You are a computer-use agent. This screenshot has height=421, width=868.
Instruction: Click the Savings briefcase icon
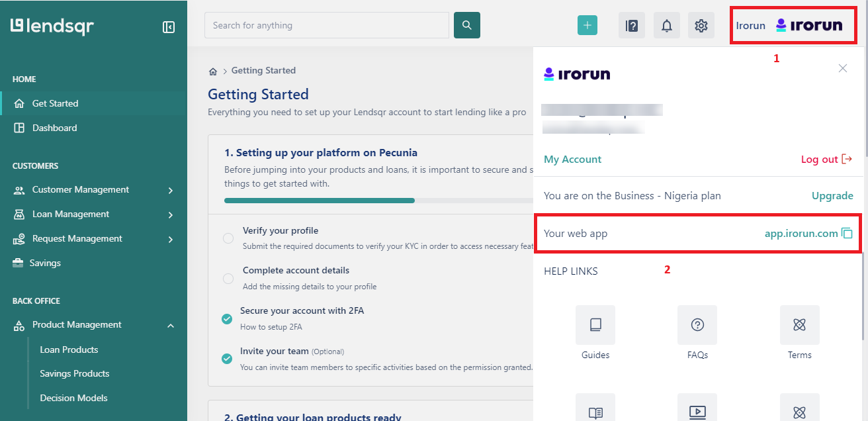pos(18,263)
